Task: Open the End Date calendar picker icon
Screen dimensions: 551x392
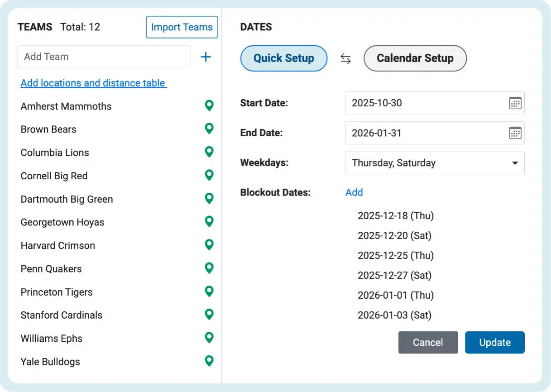Action: (x=515, y=133)
